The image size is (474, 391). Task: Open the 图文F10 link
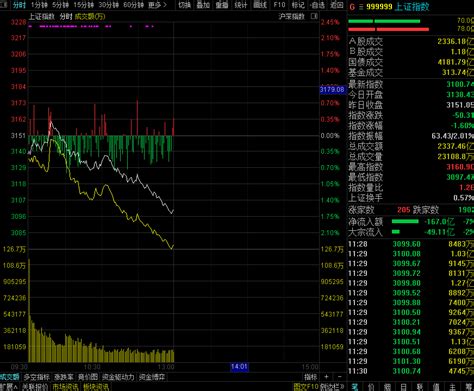[x=306, y=387]
